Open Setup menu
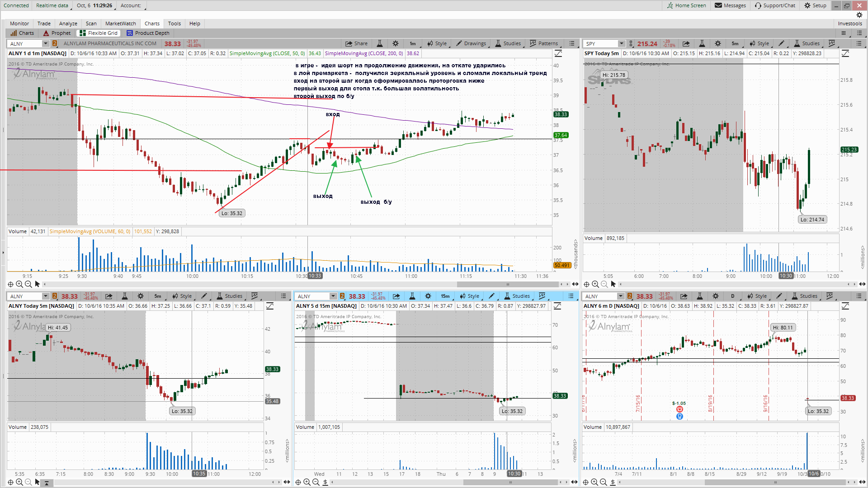Image resolution: width=868 pixels, height=488 pixels. point(815,5)
